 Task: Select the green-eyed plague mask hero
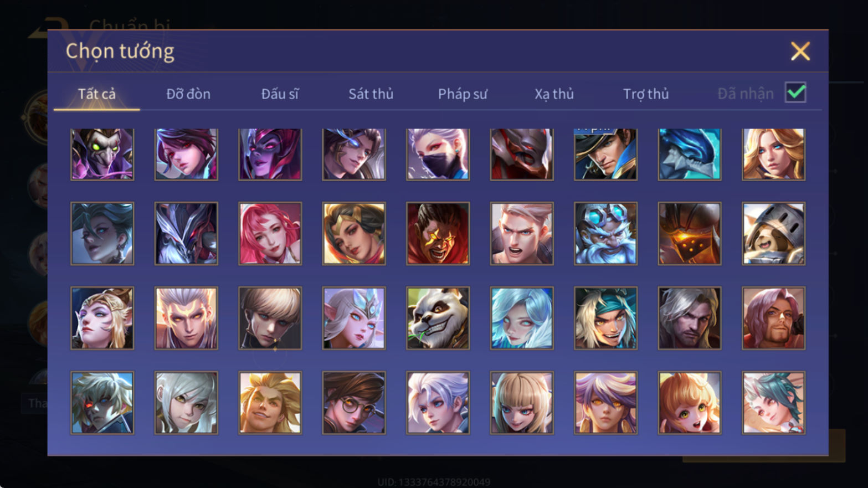pyautogui.click(x=102, y=154)
